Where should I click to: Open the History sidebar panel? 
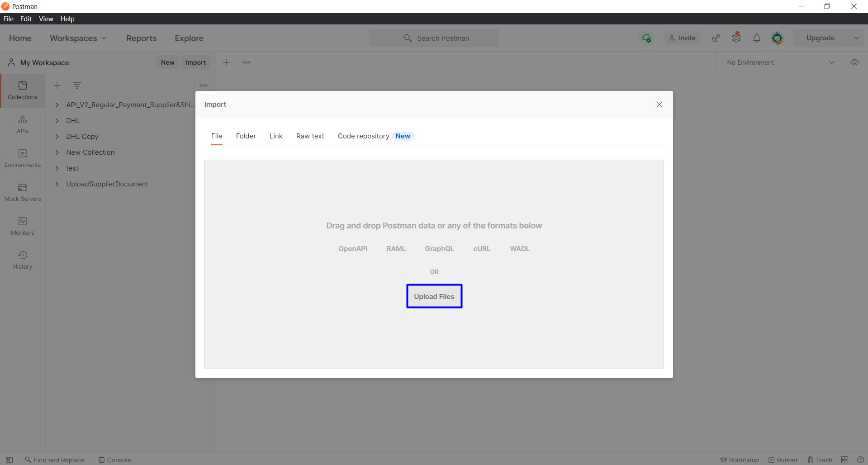click(23, 260)
